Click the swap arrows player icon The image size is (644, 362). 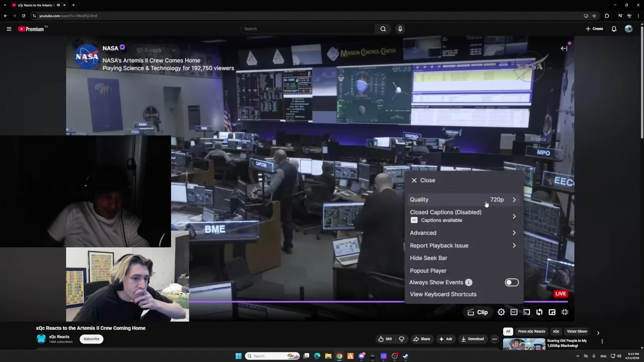(539, 312)
